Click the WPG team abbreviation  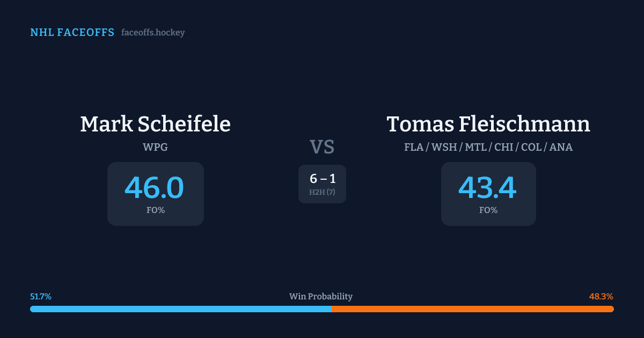155,147
